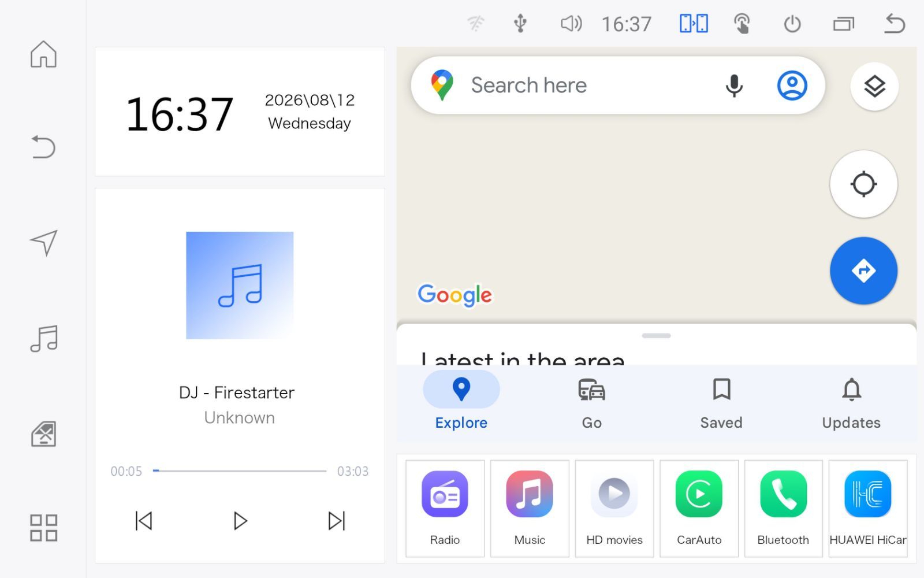Launch HD movies player
This screenshot has height=578, width=924.
click(614, 509)
